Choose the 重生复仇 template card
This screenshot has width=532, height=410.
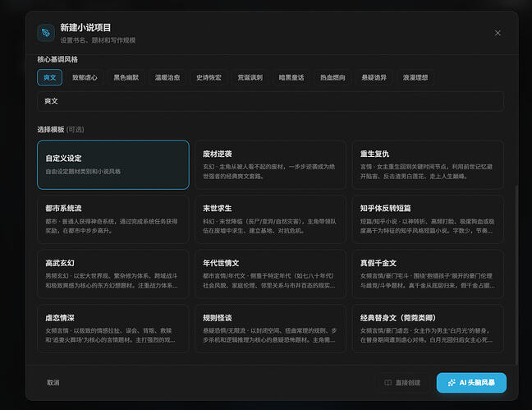428,165
